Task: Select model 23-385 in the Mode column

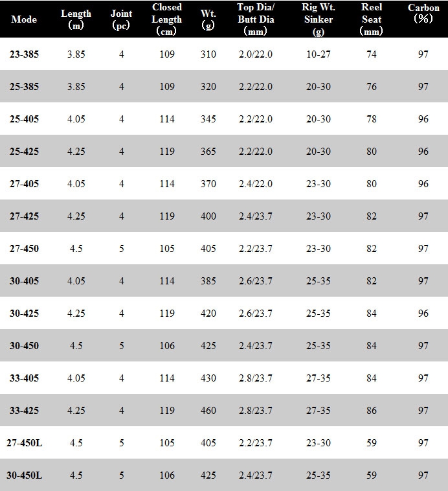Action: (24, 54)
